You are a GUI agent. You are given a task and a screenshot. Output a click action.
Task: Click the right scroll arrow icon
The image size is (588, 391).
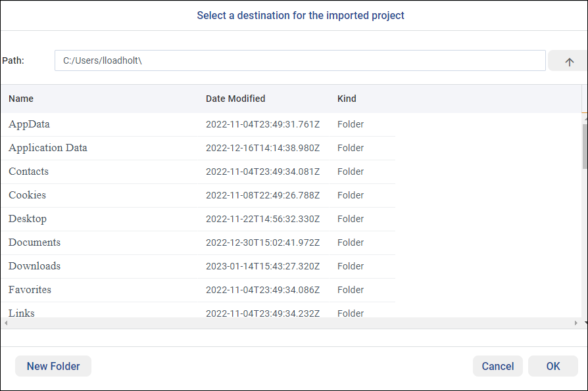pyautogui.click(x=576, y=323)
